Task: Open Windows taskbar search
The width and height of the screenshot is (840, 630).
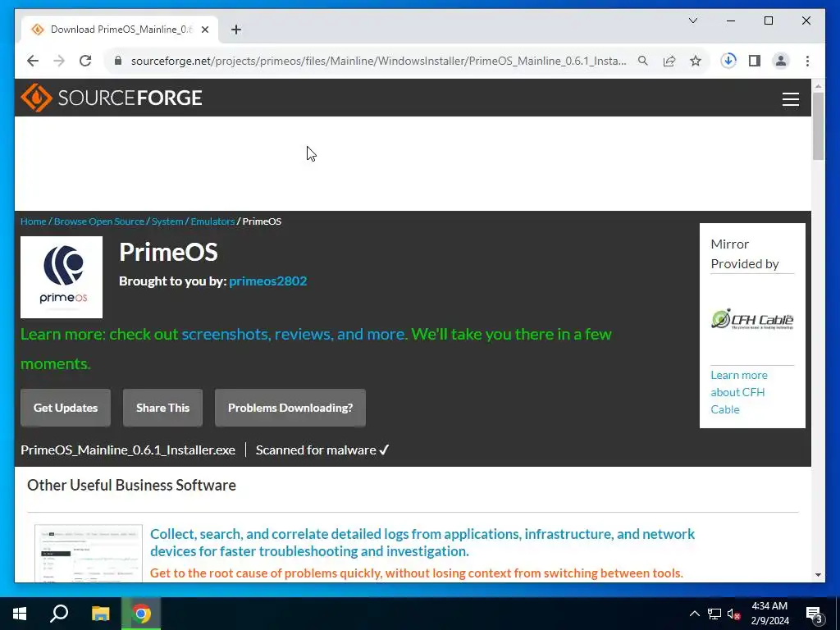Action: pos(59,614)
